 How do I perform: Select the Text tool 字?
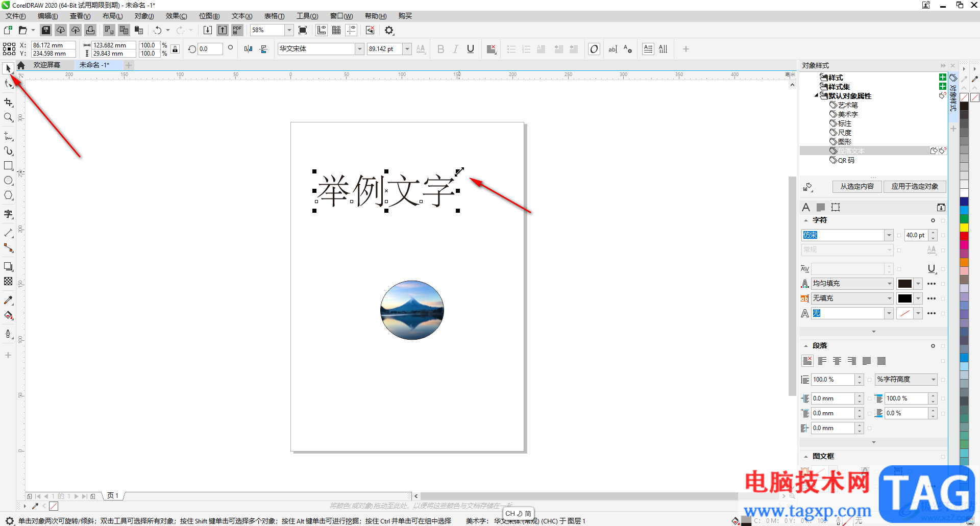[x=8, y=214]
